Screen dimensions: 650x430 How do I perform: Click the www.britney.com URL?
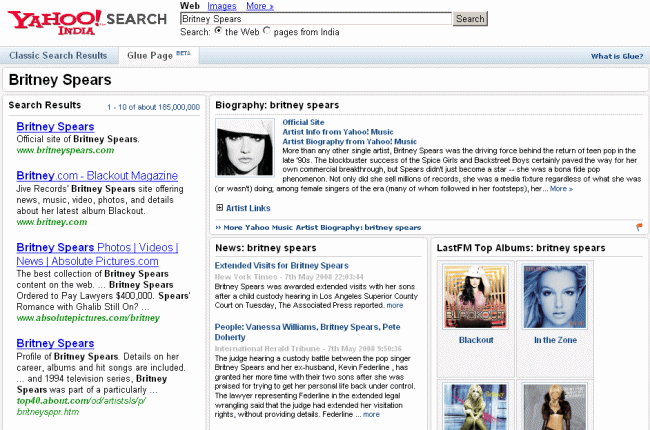tap(52, 222)
